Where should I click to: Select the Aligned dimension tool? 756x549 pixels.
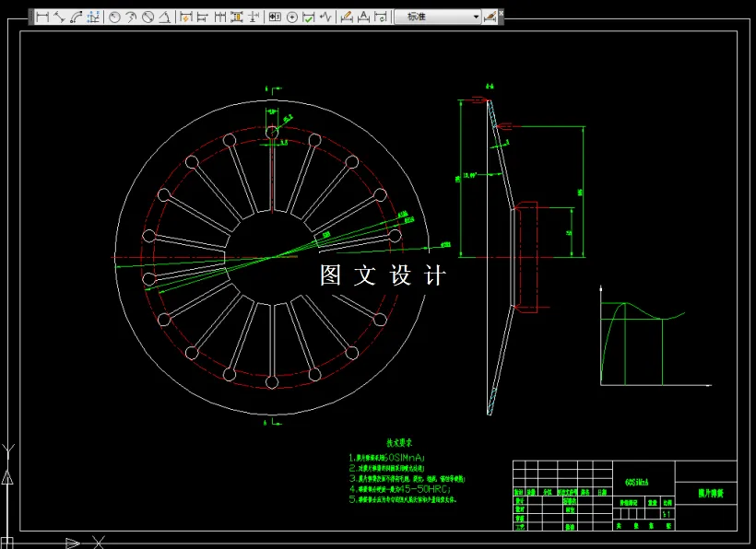(59, 17)
